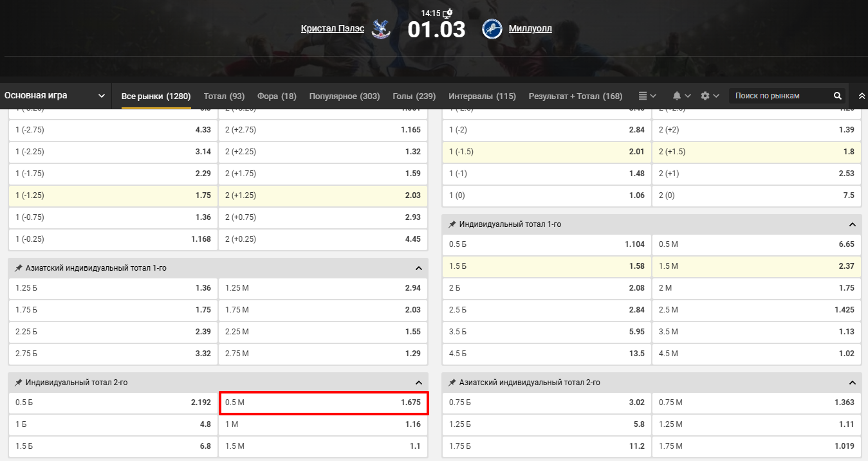This screenshot has width=868, height=461.
Task: Collapse the Индивидуальный тотал 1-го section
Action: pyautogui.click(x=853, y=224)
